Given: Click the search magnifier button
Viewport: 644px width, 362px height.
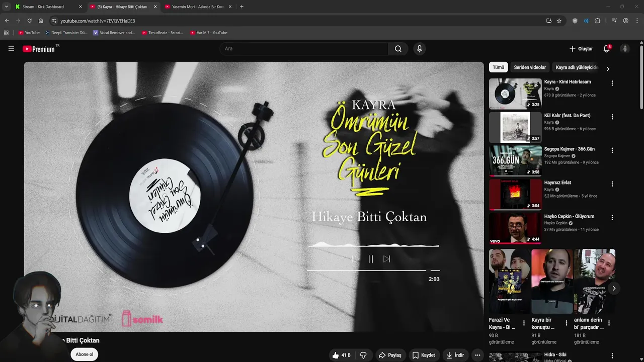Looking at the screenshot, I should point(398,49).
